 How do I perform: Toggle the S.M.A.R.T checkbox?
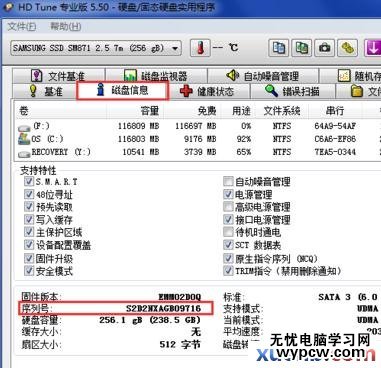pyautogui.click(x=29, y=181)
